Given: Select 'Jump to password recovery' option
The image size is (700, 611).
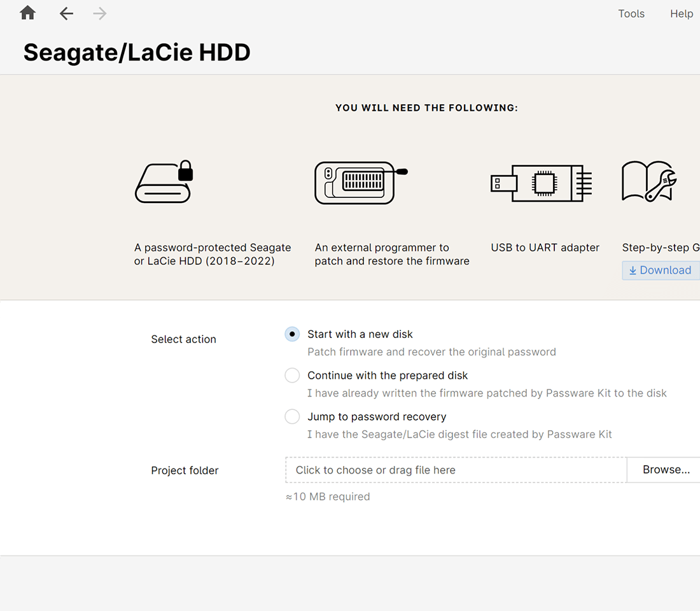Looking at the screenshot, I should (293, 416).
